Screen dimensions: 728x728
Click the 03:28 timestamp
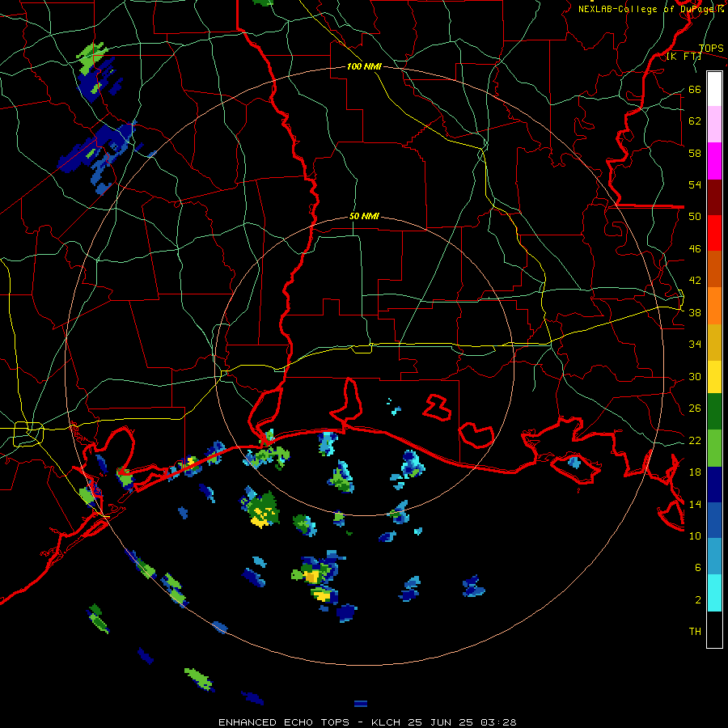click(498, 722)
